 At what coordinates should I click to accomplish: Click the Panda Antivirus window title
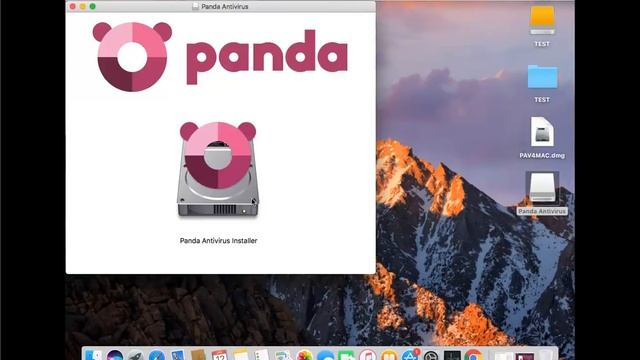pyautogui.click(x=224, y=7)
